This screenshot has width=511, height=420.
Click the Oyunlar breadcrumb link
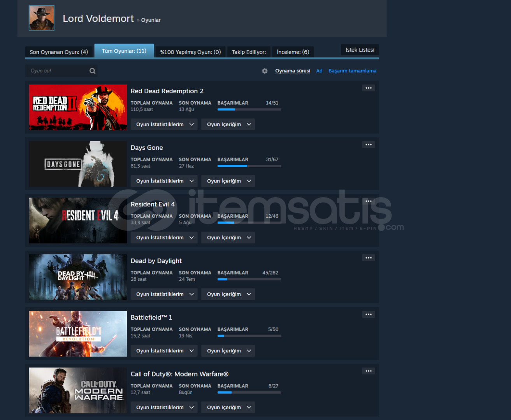(151, 20)
